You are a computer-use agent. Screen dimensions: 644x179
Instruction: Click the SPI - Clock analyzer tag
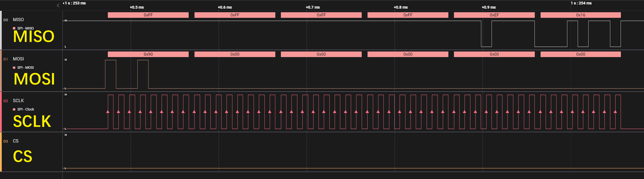tap(26, 109)
